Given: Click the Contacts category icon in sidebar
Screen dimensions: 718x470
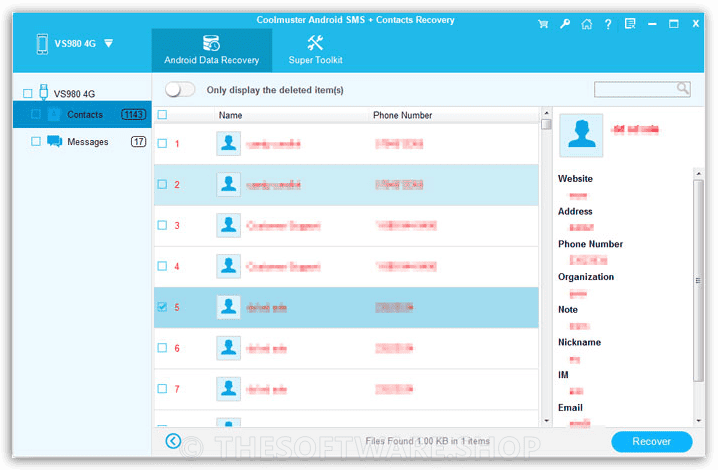Looking at the screenshot, I should point(54,114).
